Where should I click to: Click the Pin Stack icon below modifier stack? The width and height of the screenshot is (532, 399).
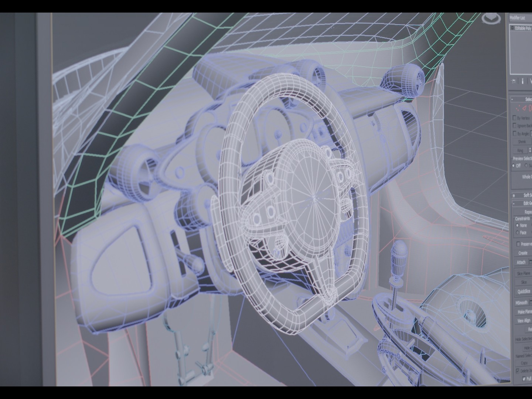coord(514,81)
